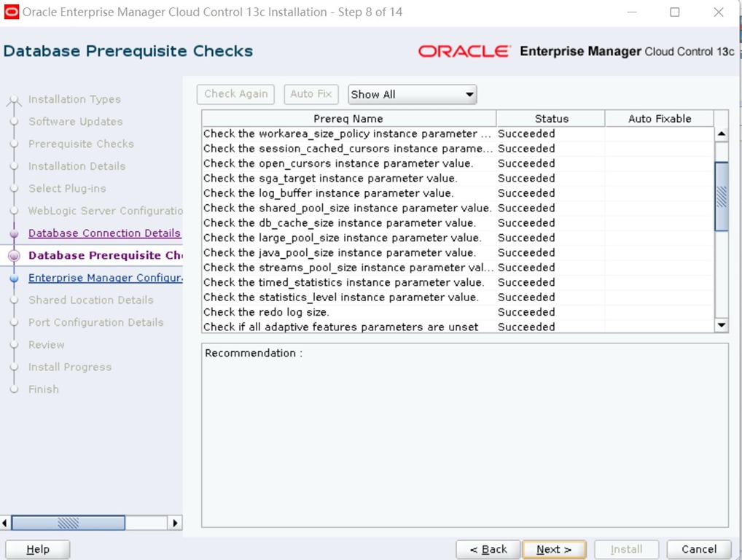Viewport: 742px width, 560px height.
Task: Select the Database Prerequisite Checks step
Action: pyautogui.click(x=106, y=255)
